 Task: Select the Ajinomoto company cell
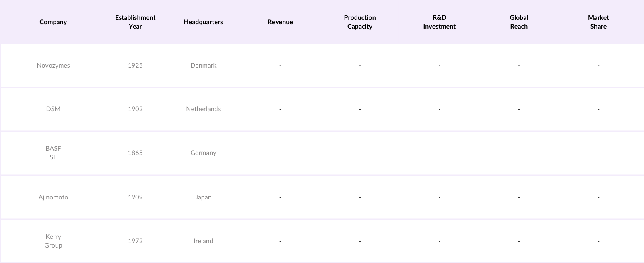53,197
